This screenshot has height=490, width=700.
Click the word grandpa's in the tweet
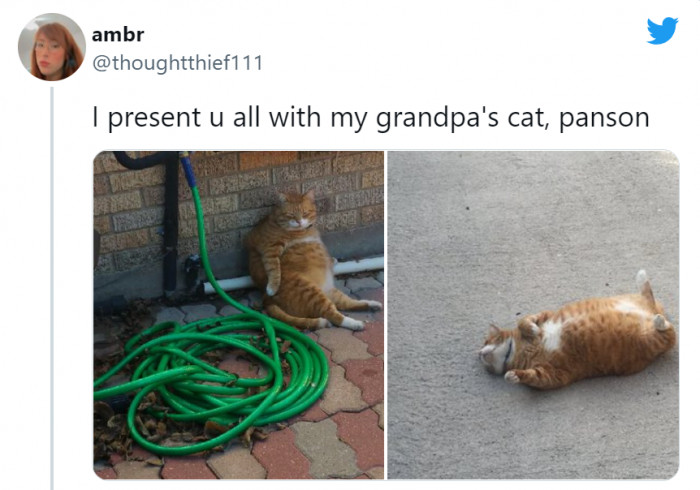[x=437, y=119]
